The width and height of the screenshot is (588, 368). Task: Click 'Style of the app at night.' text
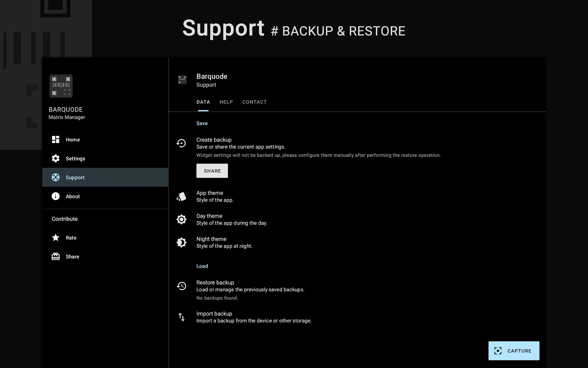point(224,246)
